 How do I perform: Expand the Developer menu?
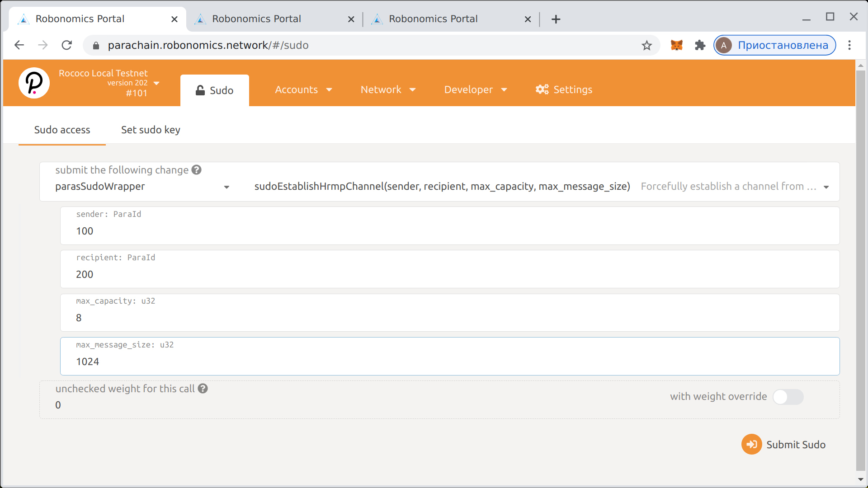(476, 89)
